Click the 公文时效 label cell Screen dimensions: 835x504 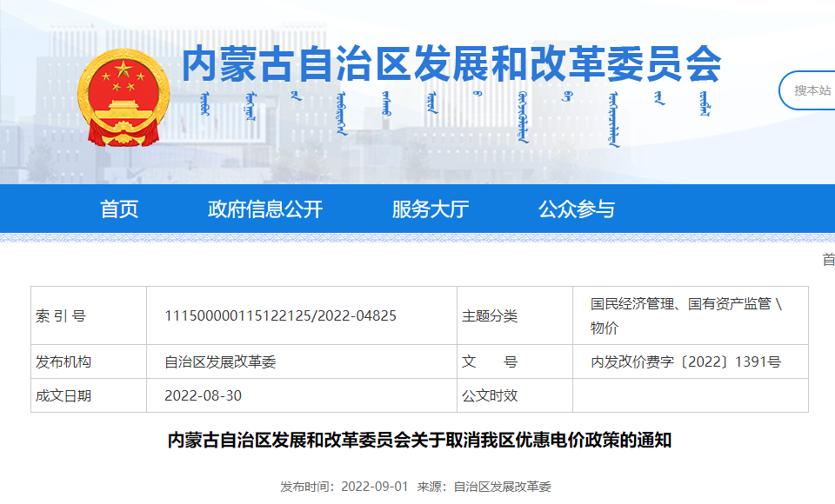490,395
